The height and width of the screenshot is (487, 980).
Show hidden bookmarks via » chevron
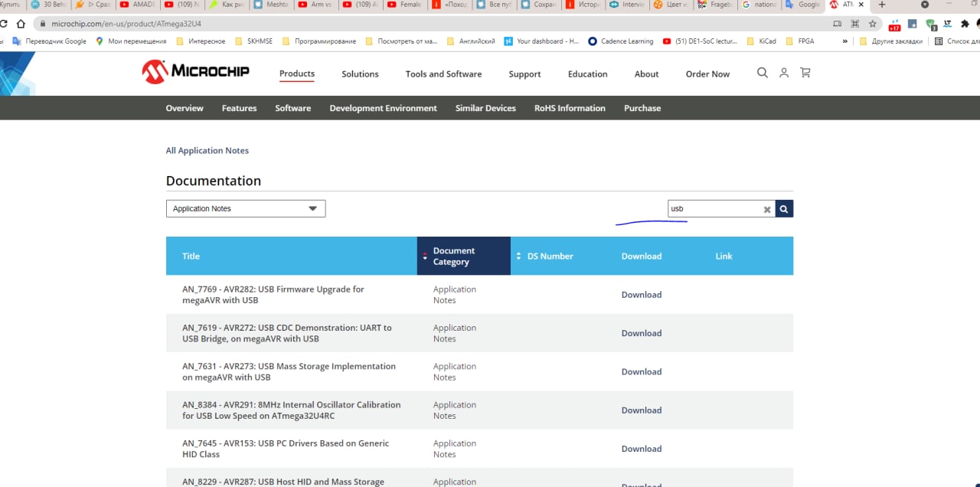tap(844, 41)
